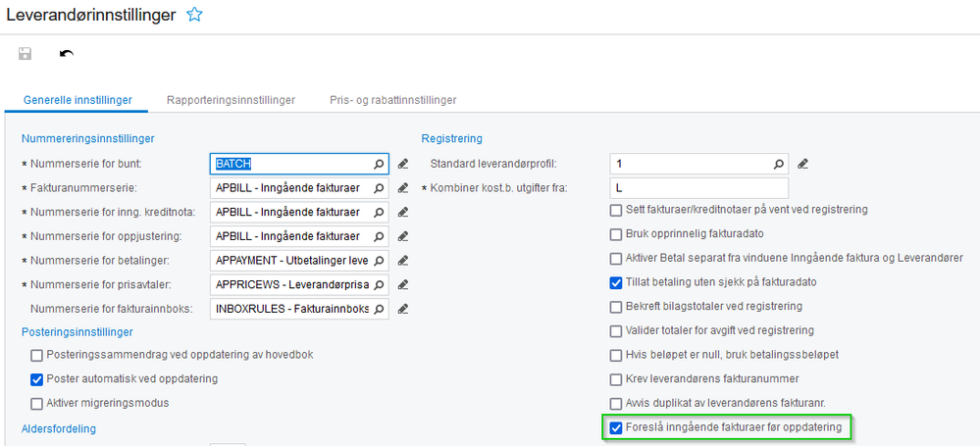Viewport: 980px width, 446px height.
Task: Check Valider totaler for avgift ved registrering
Action: 616,331
